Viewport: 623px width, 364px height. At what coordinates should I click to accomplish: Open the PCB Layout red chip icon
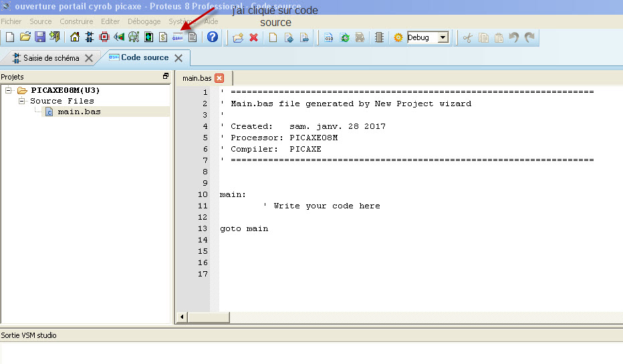pyautogui.click(x=104, y=37)
